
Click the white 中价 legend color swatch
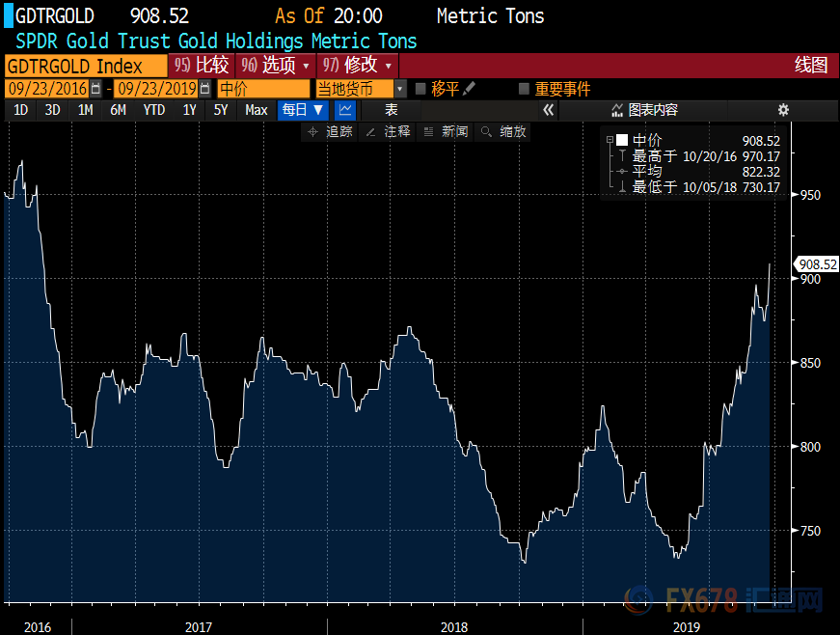[622, 140]
